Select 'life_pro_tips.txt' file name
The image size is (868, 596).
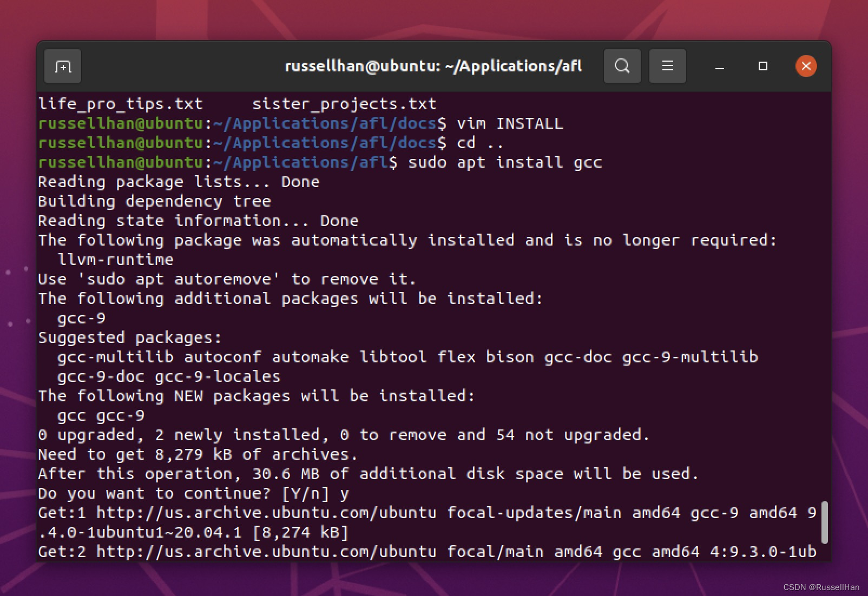tap(120, 104)
